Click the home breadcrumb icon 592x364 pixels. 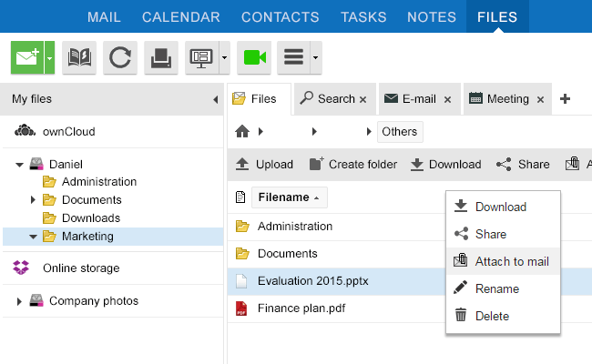click(242, 132)
